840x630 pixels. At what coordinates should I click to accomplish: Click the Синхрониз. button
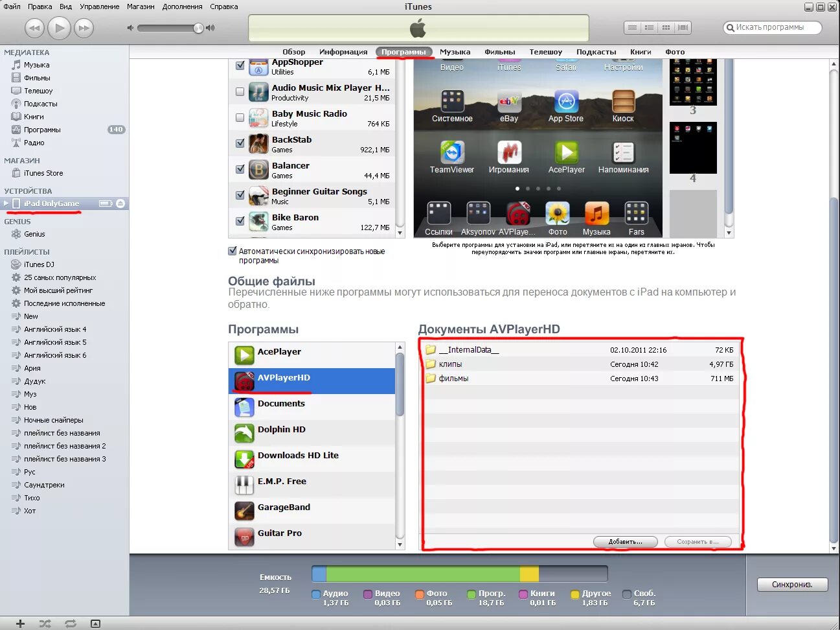793,585
